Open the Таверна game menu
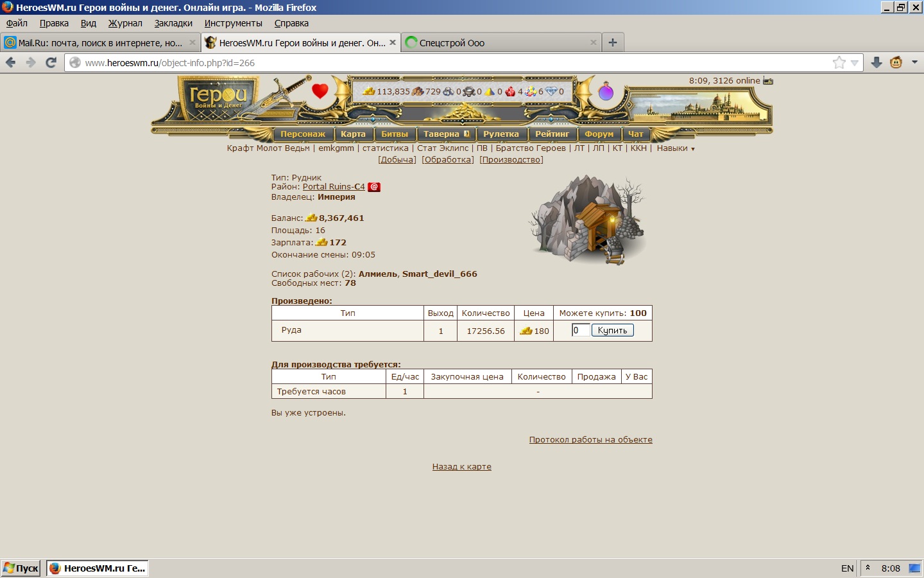This screenshot has height=578, width=924. pos(446,134)
